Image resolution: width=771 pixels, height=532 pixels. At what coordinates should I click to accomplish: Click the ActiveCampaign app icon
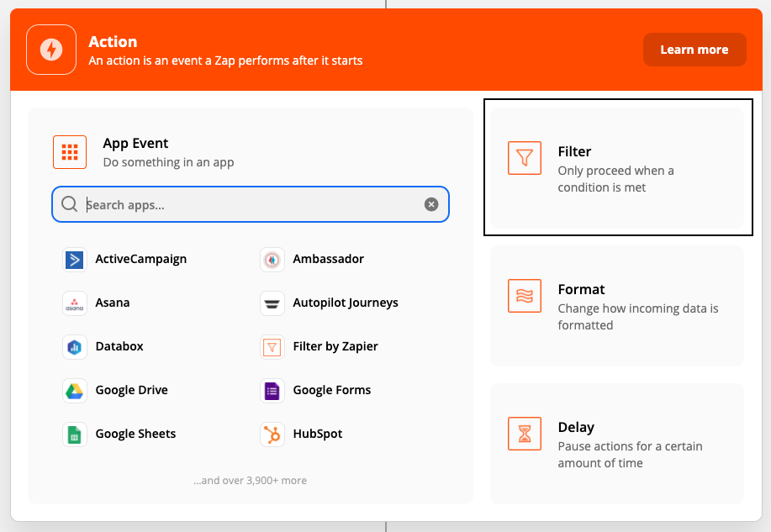pos(75,259)
